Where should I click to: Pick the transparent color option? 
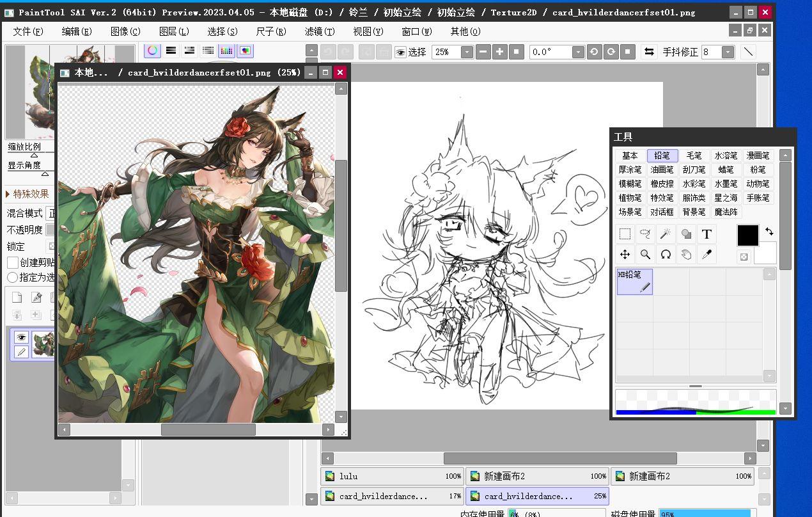coord(744,257)
